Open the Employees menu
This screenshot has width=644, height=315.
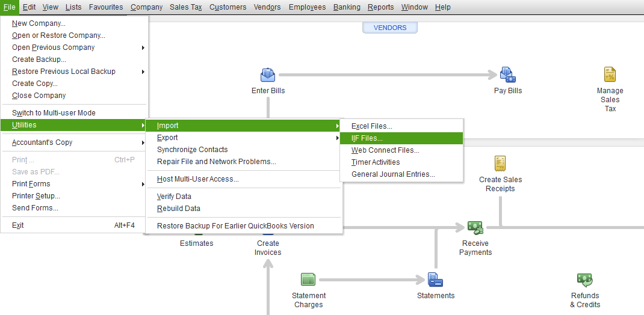(x=307, y=7)
